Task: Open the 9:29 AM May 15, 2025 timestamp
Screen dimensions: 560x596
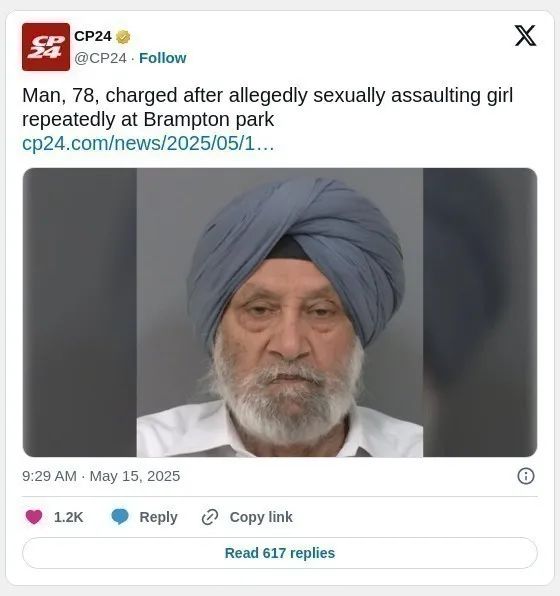Action: (101, 476)
